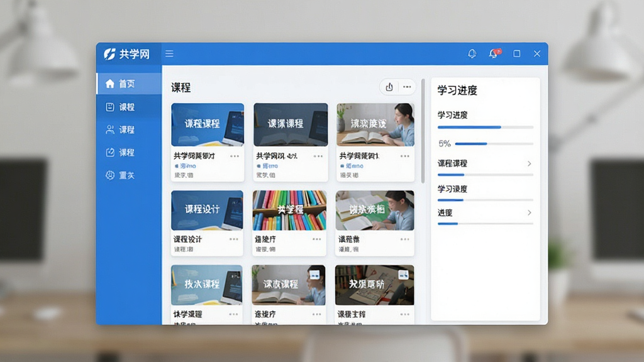Image resolution: width=644 pixels, height=362 pixels.
Task: Select sidebar 课程 item with edit icon
Action: click(x=128, y=153)
